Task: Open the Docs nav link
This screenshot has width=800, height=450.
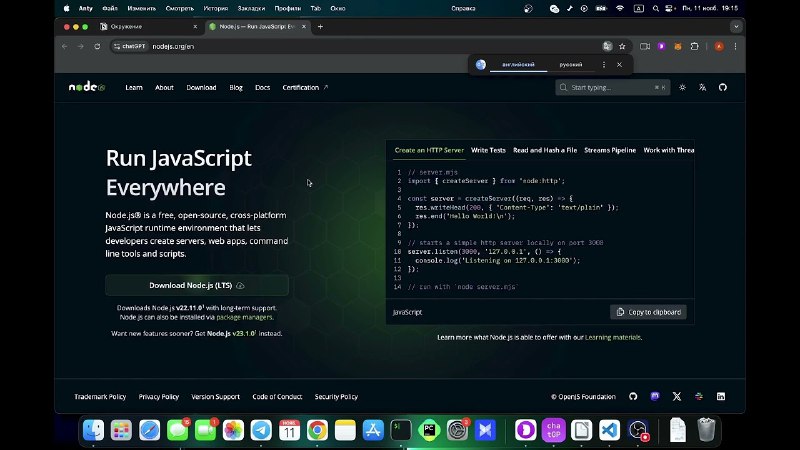Action: click(x=262, y=87)
